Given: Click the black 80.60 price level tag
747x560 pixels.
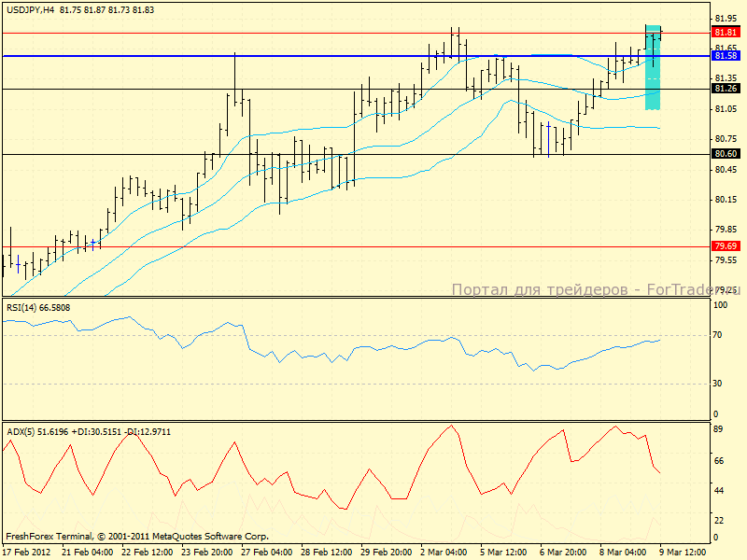Looking at the screenshot, I should pyautogui.click(x=726, y=153).
